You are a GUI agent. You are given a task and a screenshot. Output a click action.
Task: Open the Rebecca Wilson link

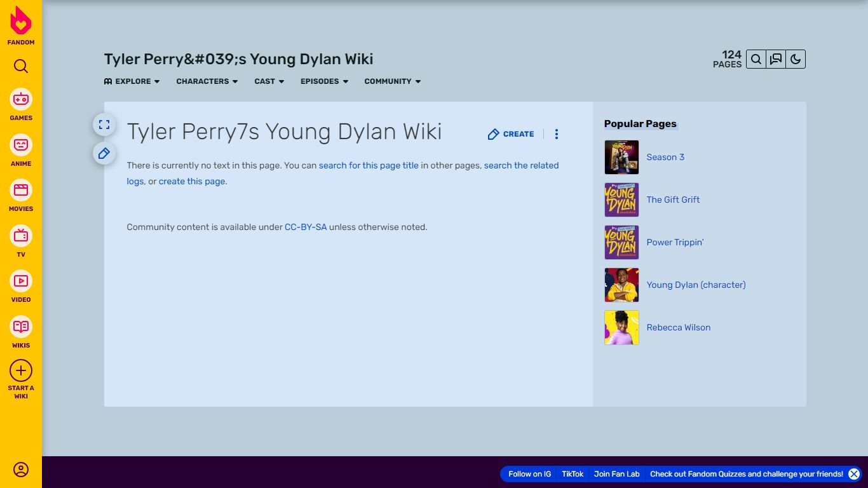coord(679,327)
